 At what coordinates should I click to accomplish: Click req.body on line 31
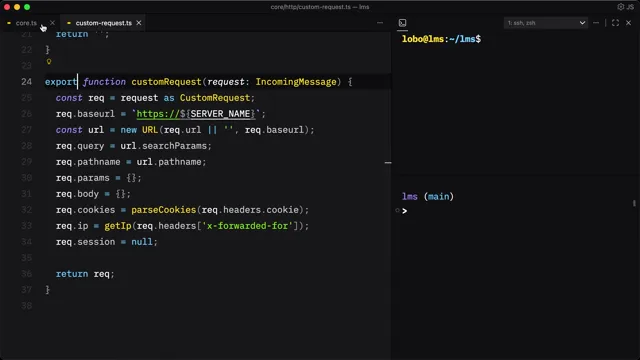point(77,194)
